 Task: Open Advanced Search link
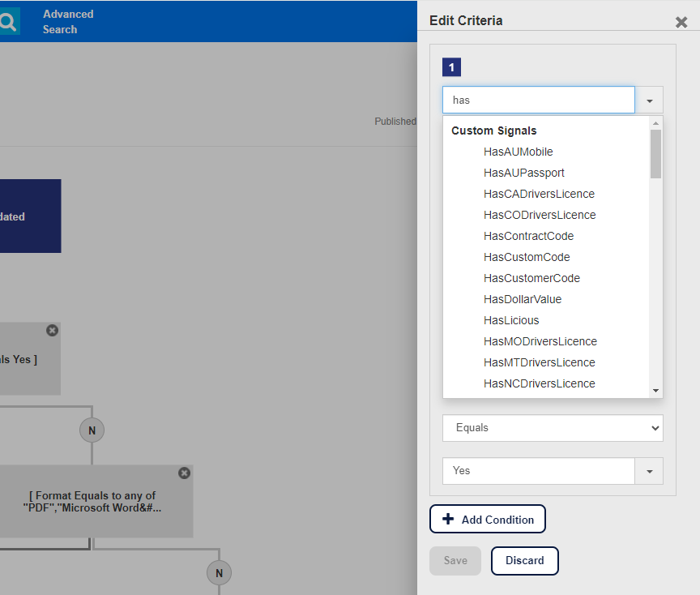click(x=68, y=22)
